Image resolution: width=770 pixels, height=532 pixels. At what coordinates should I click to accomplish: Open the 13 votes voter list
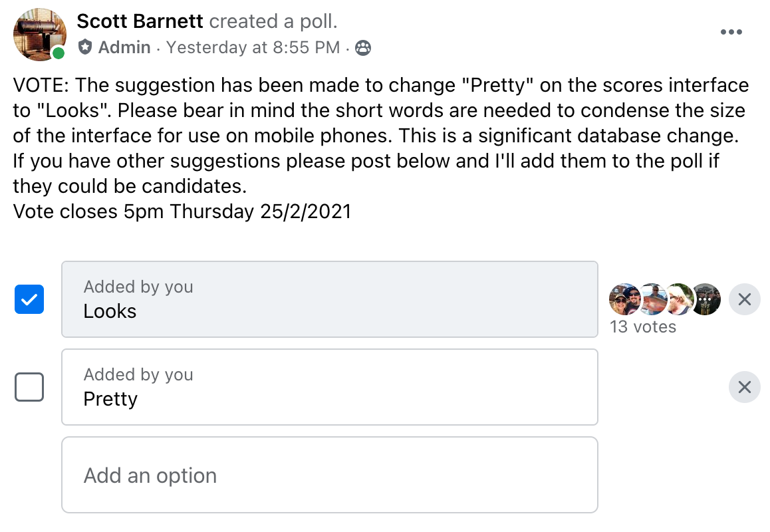pos(643,327)
